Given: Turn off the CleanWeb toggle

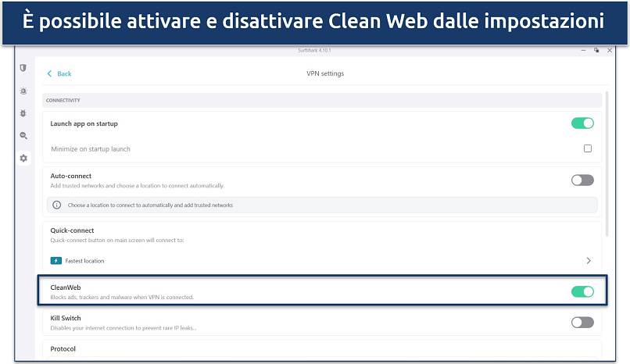Looking at the screenshot, I should [x=582, y=291].
